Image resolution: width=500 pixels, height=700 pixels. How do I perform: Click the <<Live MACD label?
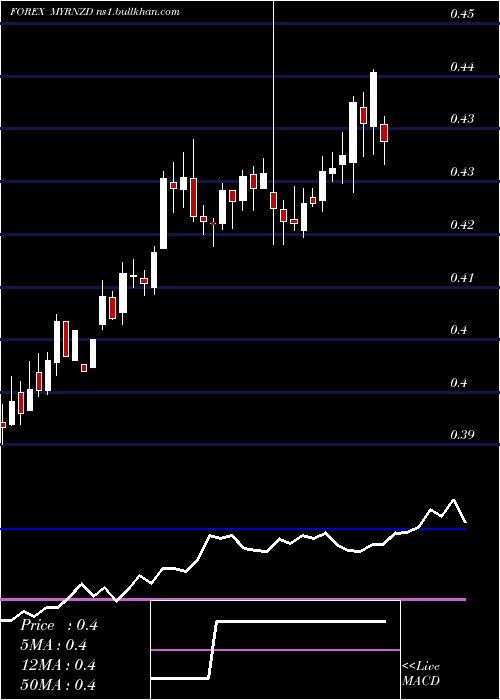pyautogui.click(x=421, y=673)
